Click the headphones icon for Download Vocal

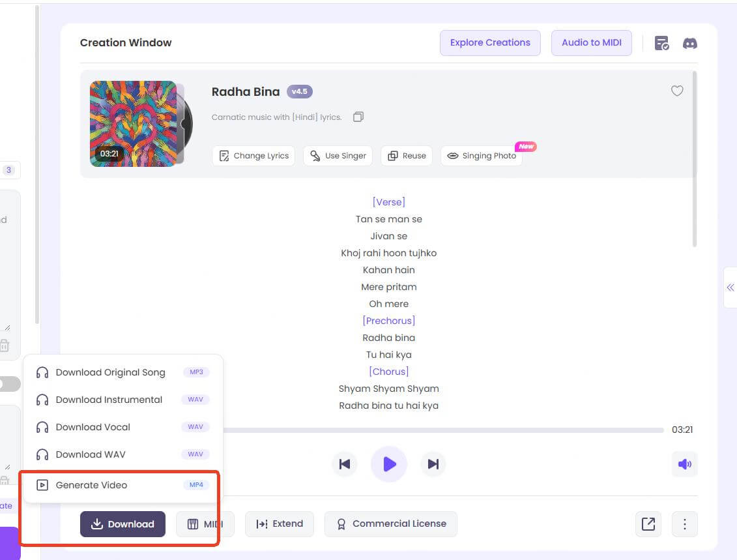[42, 427]
